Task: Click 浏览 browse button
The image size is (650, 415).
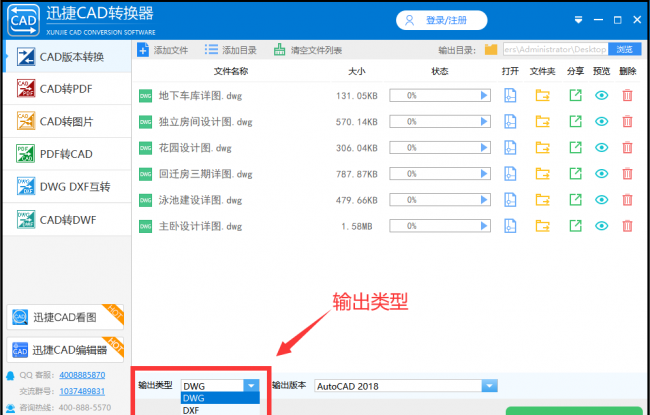Action: (x=624, y=49)
